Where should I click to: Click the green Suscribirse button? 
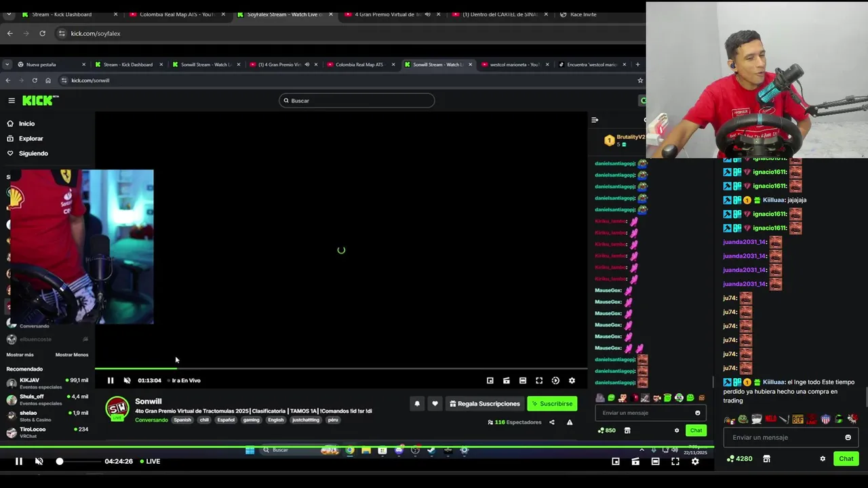(x=552, y=403)
